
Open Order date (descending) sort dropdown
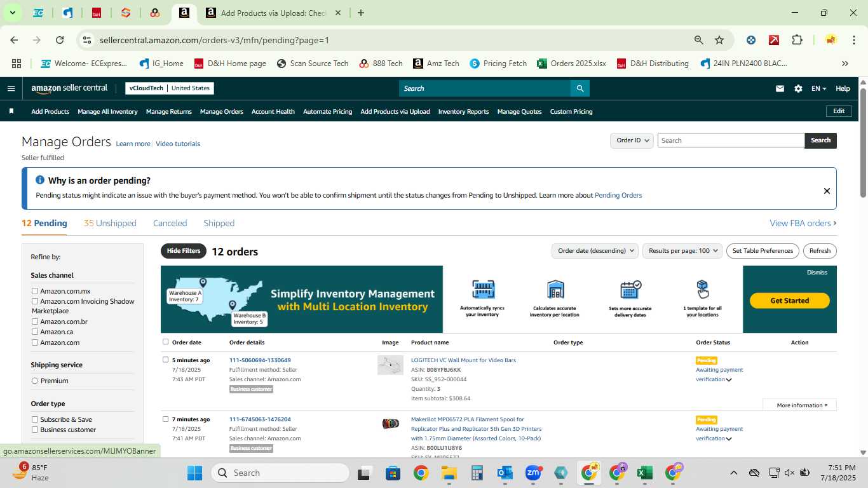click(x=594, y=251)
